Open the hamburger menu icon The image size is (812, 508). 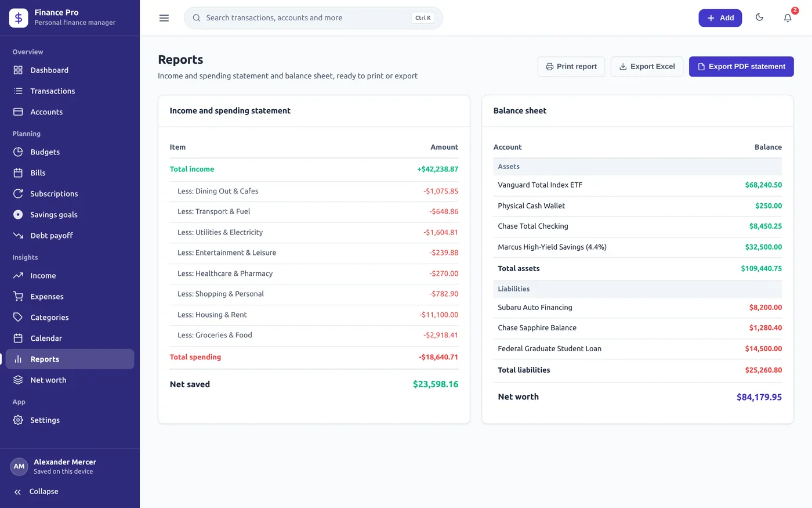(x=164, y=18)
